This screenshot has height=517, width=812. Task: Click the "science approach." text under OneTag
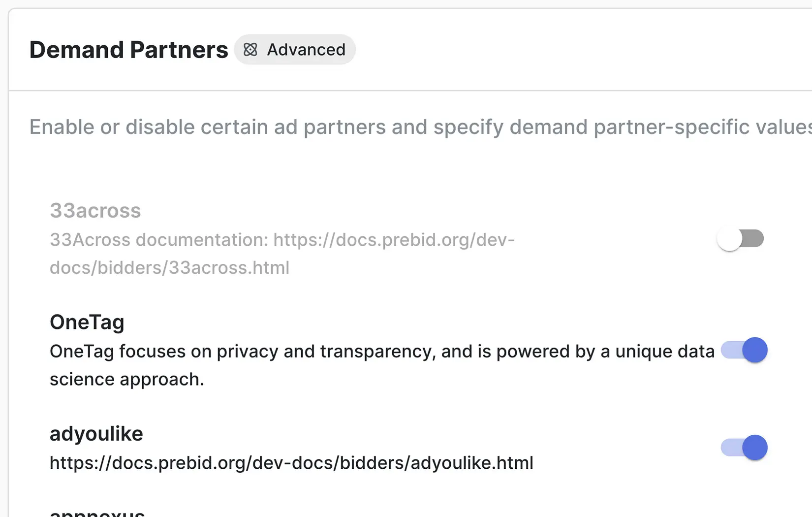pyautogui.click(x=127, y=380)
